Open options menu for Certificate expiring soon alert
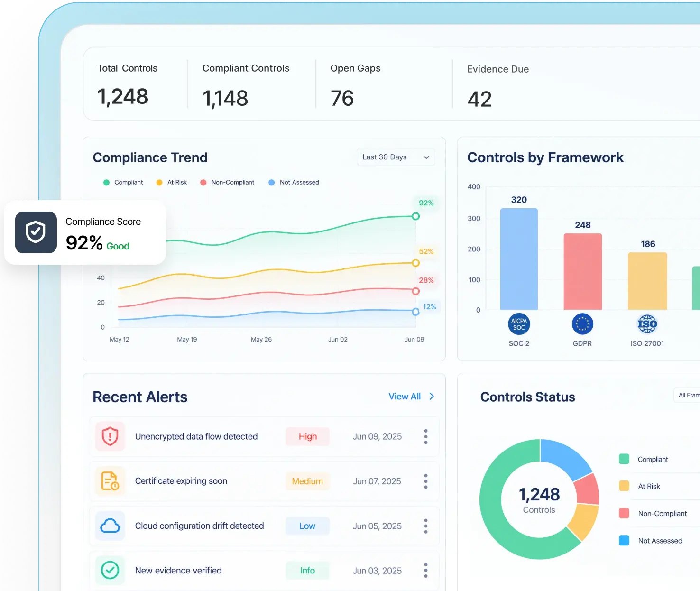 pyautogui.click(x=426, y=481)
